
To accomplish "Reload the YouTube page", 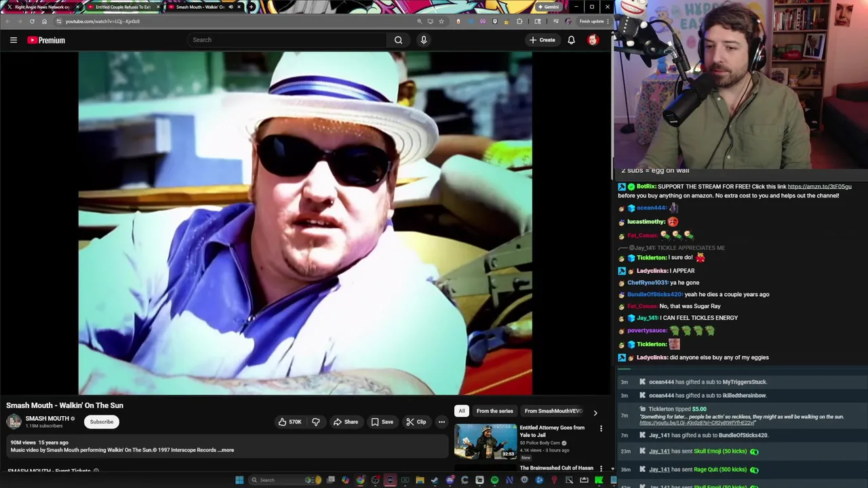I will 32,21.
